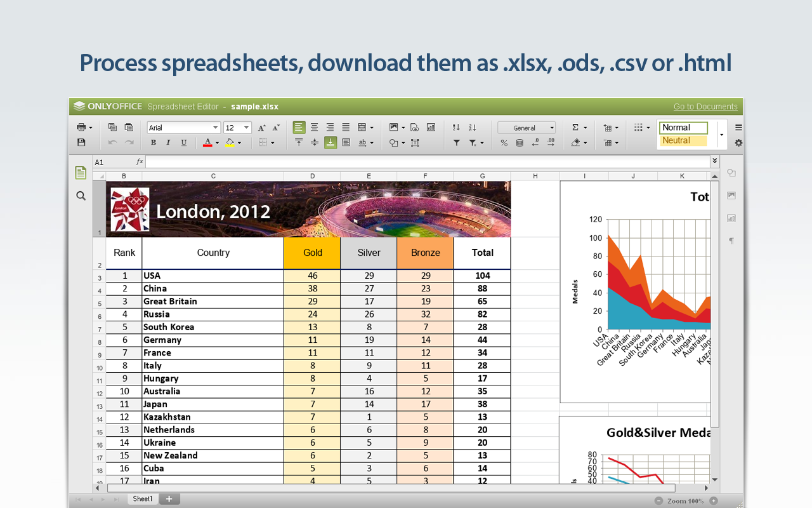Expand the cell styles gallery

721,135
